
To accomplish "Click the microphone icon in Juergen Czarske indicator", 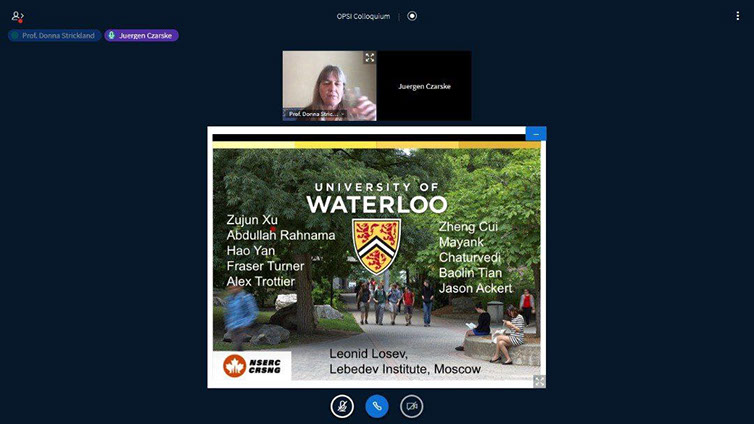I will tap(112, 36).
